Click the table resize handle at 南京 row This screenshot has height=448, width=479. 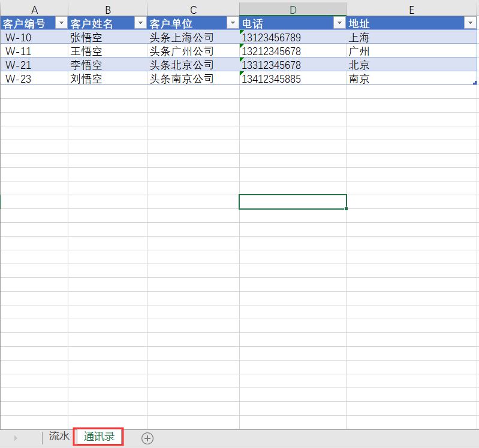475,83
